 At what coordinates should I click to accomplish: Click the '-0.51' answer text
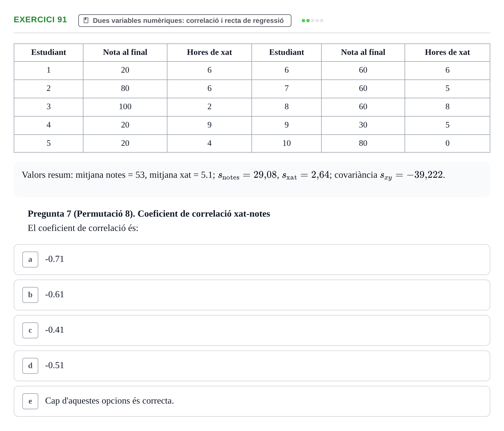pyautogui.click(x=55, y=365)
